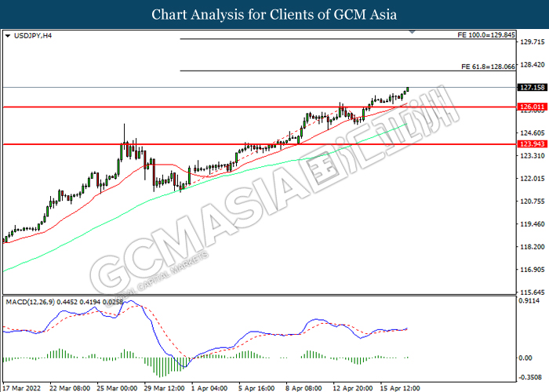Click the 1 Apr 04:00 time label
Screen dimensions: 549x392
(209, 388)
